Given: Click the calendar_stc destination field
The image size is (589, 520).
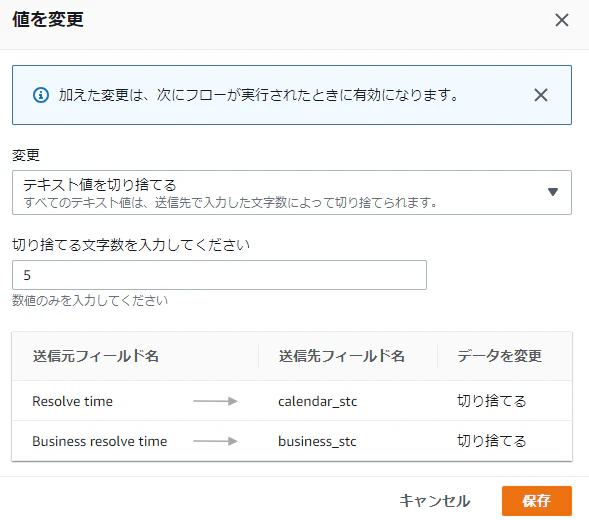Looking at the screenshot, I should click(317, 401).
